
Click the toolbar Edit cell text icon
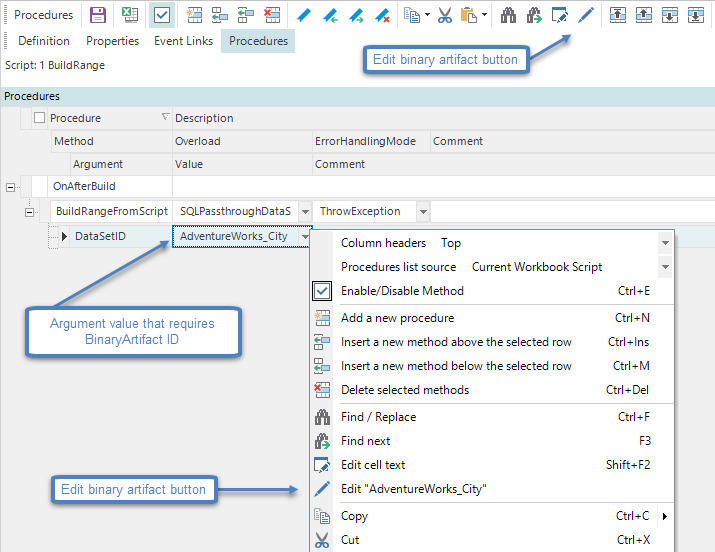tap(560, 15)
